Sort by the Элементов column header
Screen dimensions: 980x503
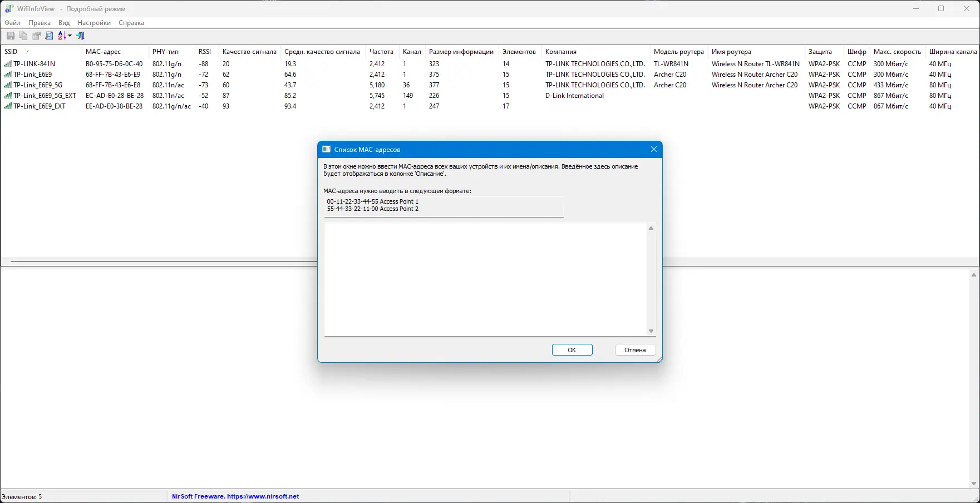pos(520,52)
